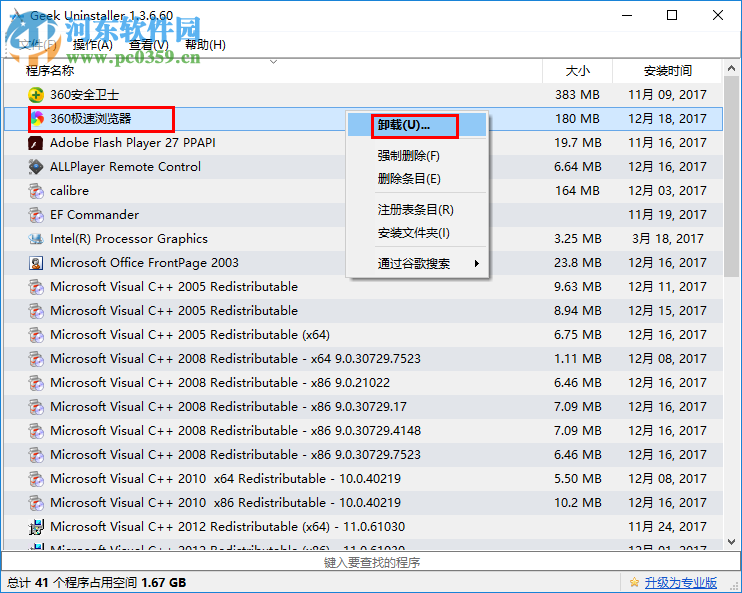
Task: Choose 强制删除(F) in the context menu
Action: point(417,156)
